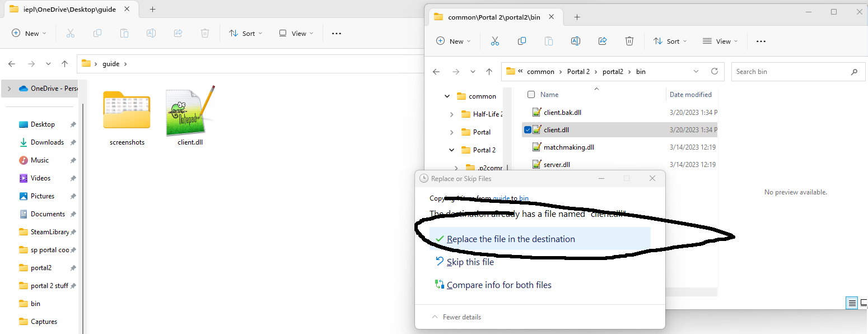Image resolution: width=868 pixels, height=334 pixels.
Task: Click Back arrow in bin window
Action: pyautogui.click(x=437, y=72)
